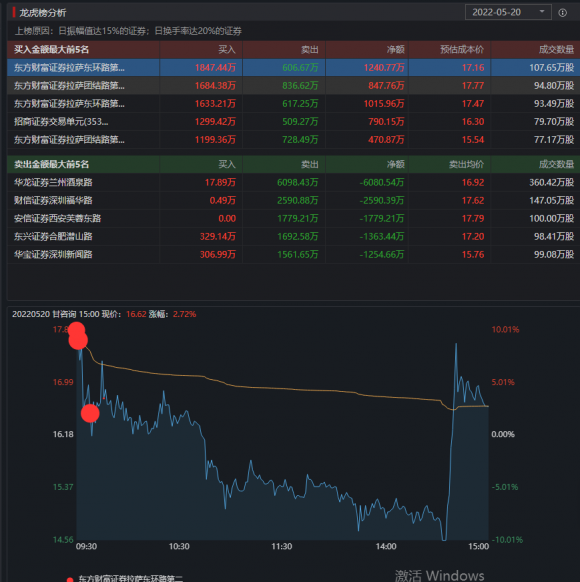Click the 360.42万股 volume cell
The width and height of the screenshot is (580, 582).
pyautogui.click(x=551, y=183)
